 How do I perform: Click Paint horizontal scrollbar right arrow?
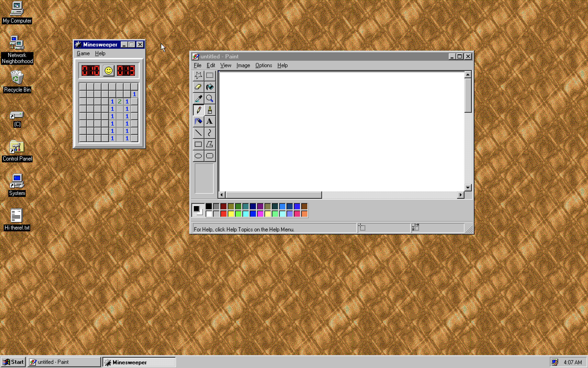[461, 195]
